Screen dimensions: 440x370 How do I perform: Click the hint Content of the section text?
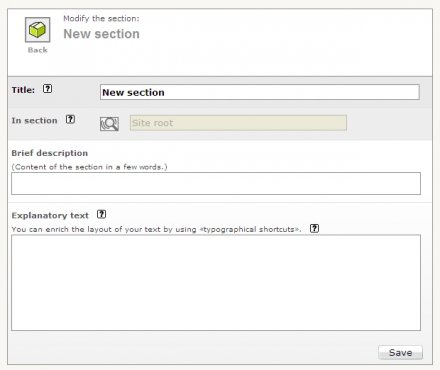[89, 167]
